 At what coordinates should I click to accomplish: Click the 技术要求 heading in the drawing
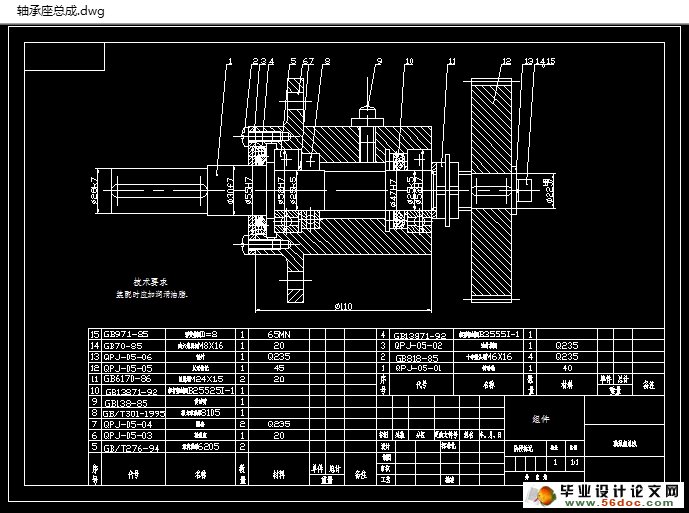(150, 282)
